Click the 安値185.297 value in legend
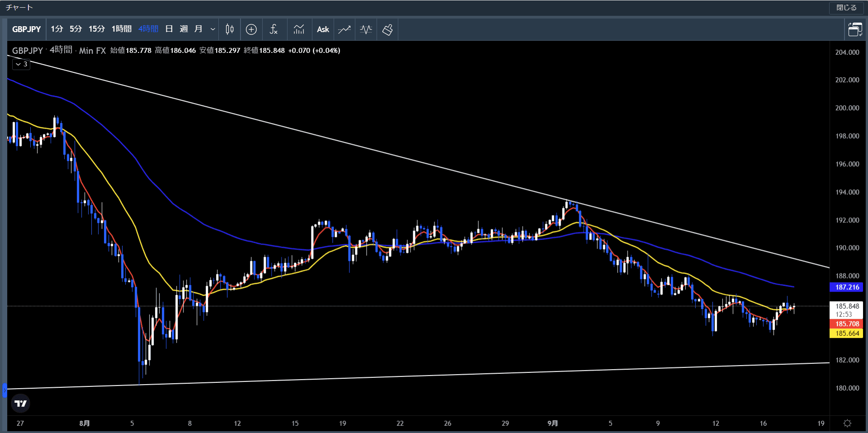This screenshot has width=868, height=433. tap(220, 51)
